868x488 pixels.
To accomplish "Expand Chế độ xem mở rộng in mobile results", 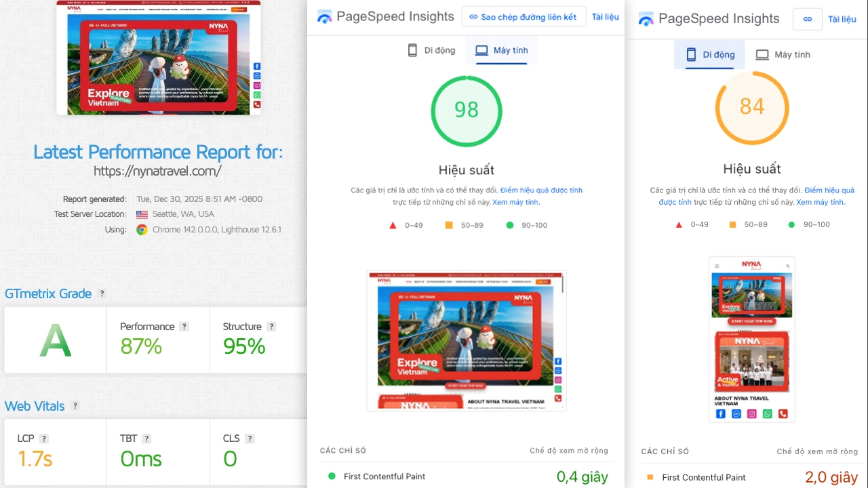I will (817, 451).
